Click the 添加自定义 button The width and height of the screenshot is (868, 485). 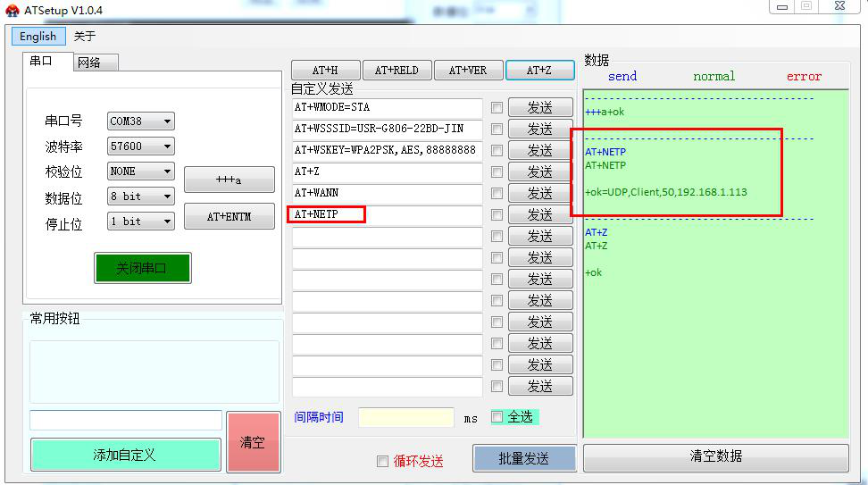pos(126,456)
